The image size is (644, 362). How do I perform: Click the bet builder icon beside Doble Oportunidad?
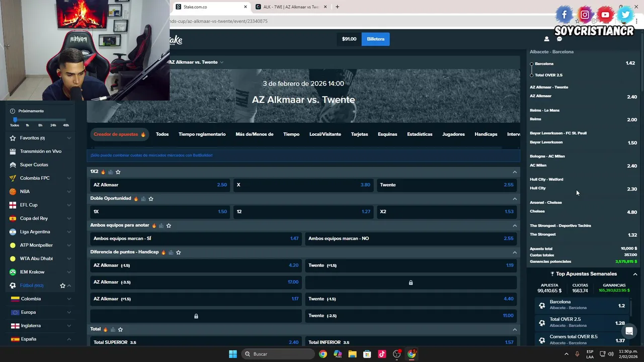[x=143, y=199]
